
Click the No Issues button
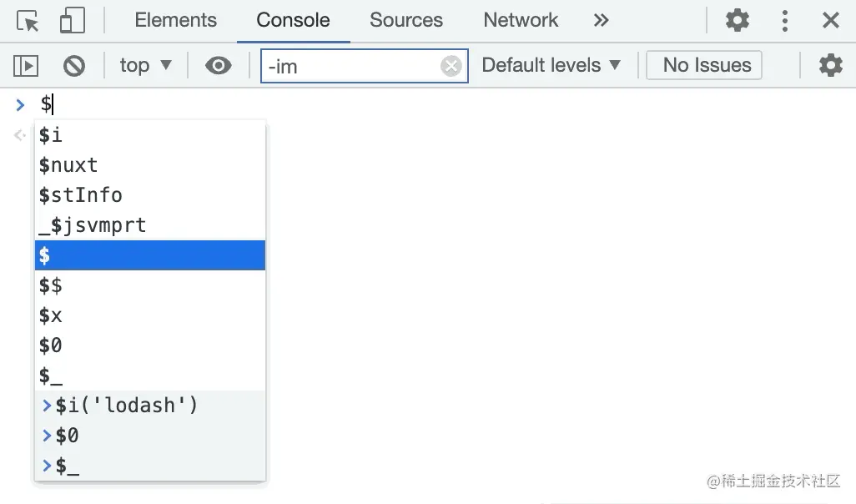pos(703,65)
